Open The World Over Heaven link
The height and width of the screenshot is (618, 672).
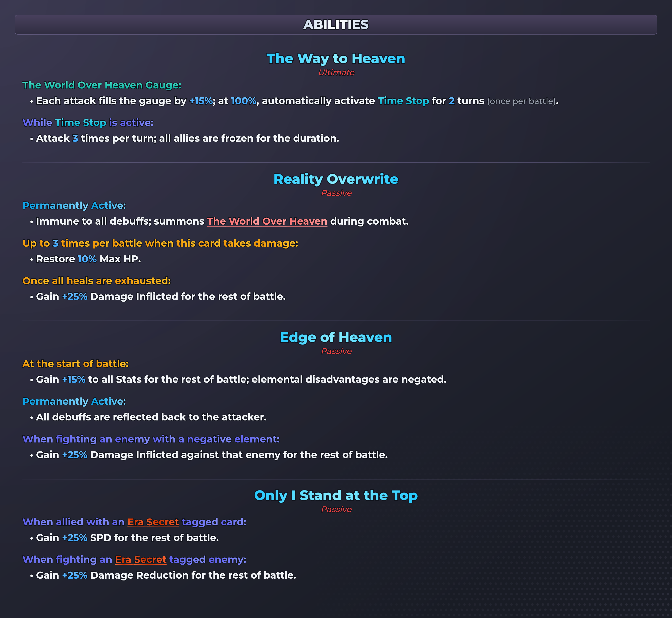tap(267, 221)
